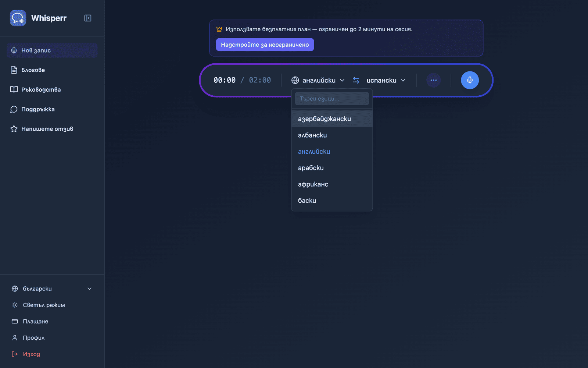Select албански from language list
The width and height of the screenshot is (588, 368).
click(x=332, y=135)
